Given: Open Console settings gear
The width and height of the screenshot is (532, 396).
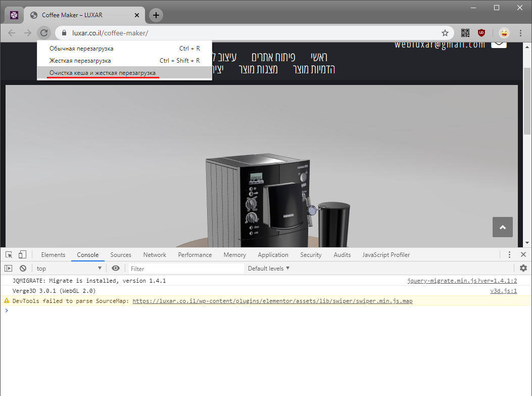Looking at the screenshot, I should point(523,269).
